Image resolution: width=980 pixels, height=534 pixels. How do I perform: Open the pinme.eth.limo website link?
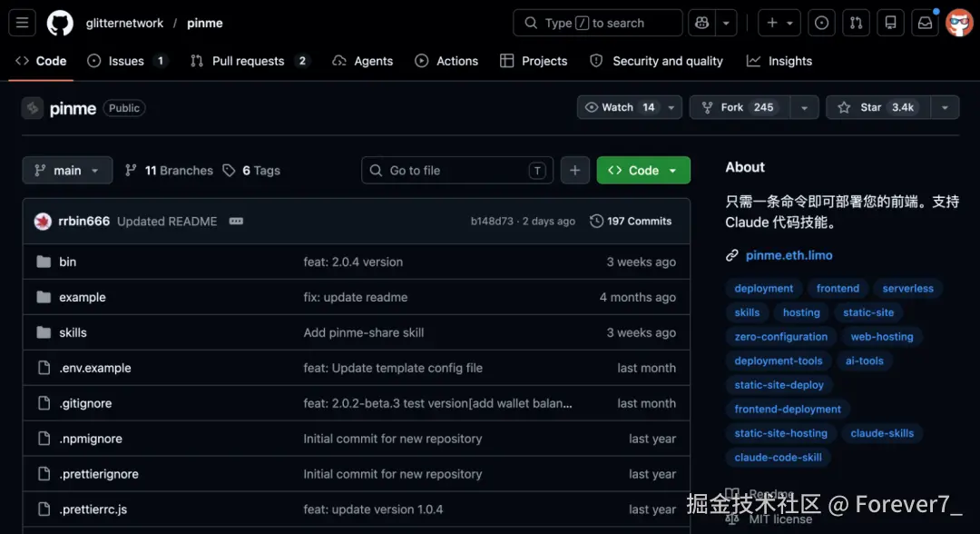(789, 255)
